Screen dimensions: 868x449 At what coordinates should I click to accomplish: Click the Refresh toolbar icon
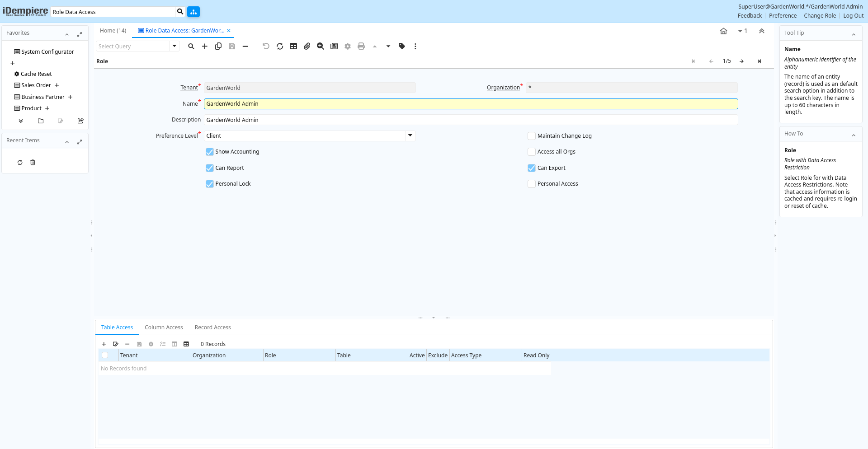pos(280,47)
